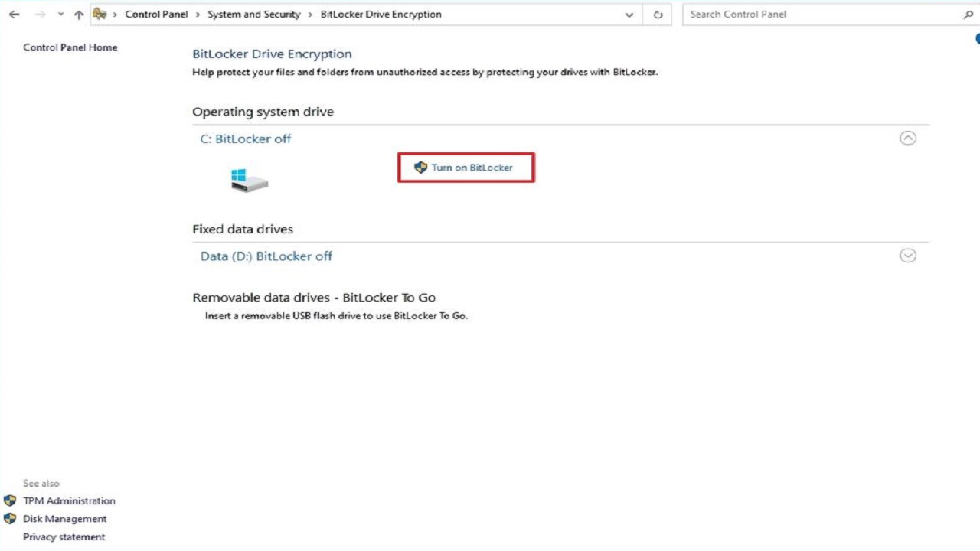Click C: BitLocker off drive heading
This screenshot has height=551, width=980.
click(246, 139)
